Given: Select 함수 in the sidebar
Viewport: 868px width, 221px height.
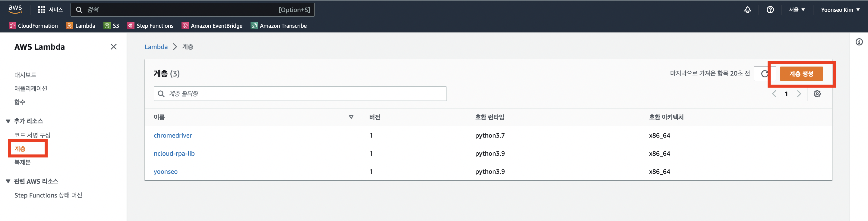Looking at the screenshot, I should pos(20,102).
